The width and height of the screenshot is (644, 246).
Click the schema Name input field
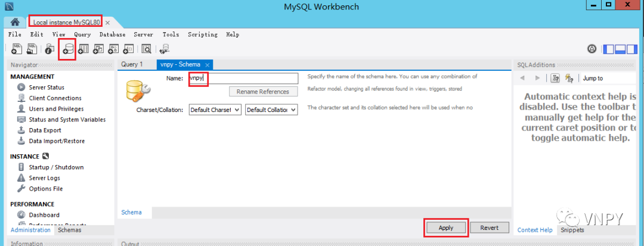coord(243,78)
